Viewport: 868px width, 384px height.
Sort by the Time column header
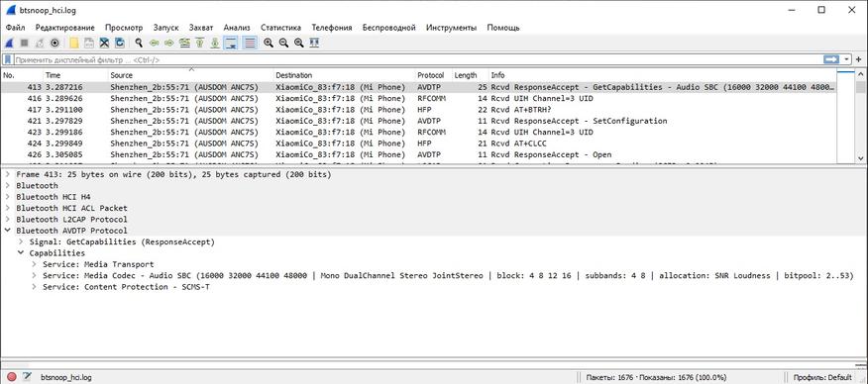coord(75,75)
